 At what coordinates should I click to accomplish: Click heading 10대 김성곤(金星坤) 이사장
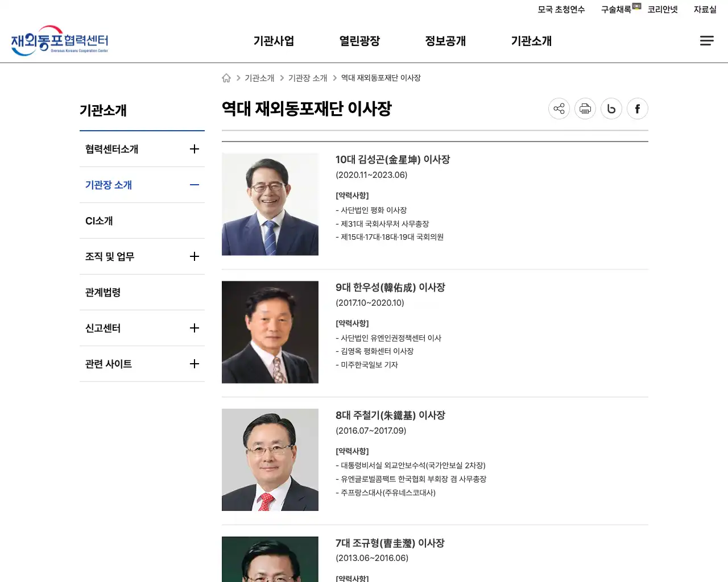(392, 160)
